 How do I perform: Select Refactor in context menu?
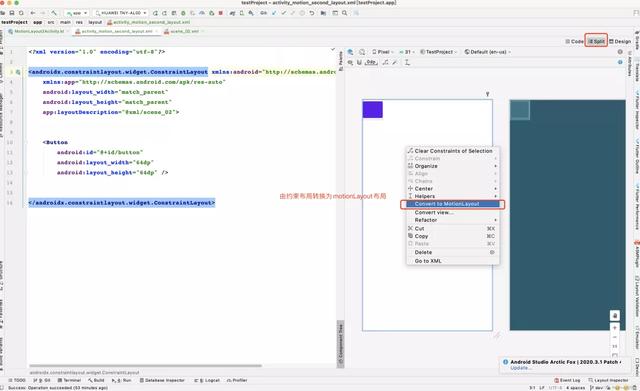click(x=453, y=220)
